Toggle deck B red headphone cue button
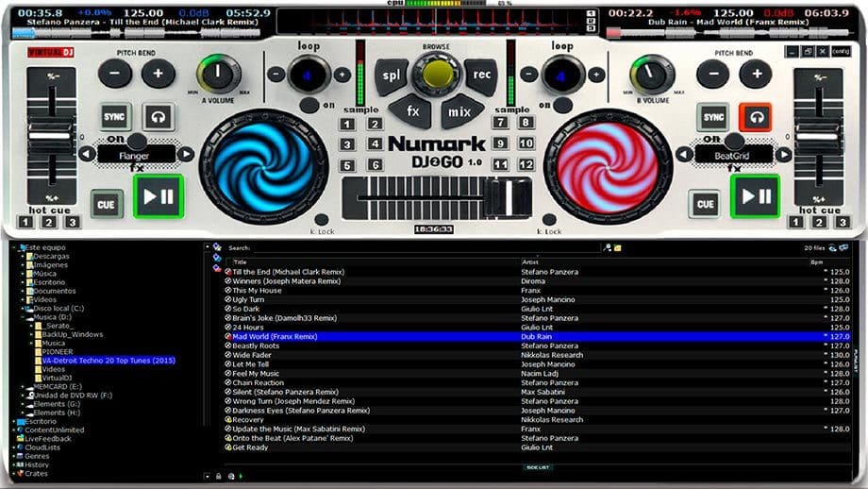Image resolution: width=868 pixels, height=489 pixels. 756,117
